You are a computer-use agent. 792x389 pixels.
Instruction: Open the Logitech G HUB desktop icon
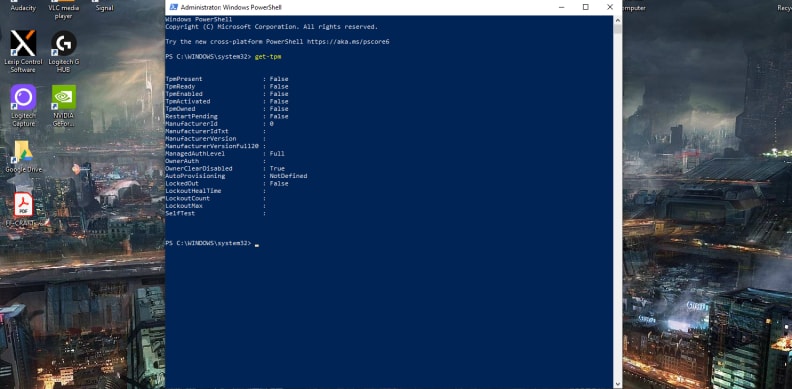coord(64,44)
